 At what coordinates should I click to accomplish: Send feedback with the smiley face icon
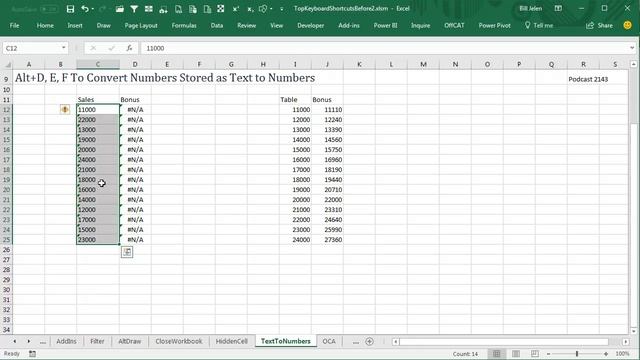[x=627, y=25]
